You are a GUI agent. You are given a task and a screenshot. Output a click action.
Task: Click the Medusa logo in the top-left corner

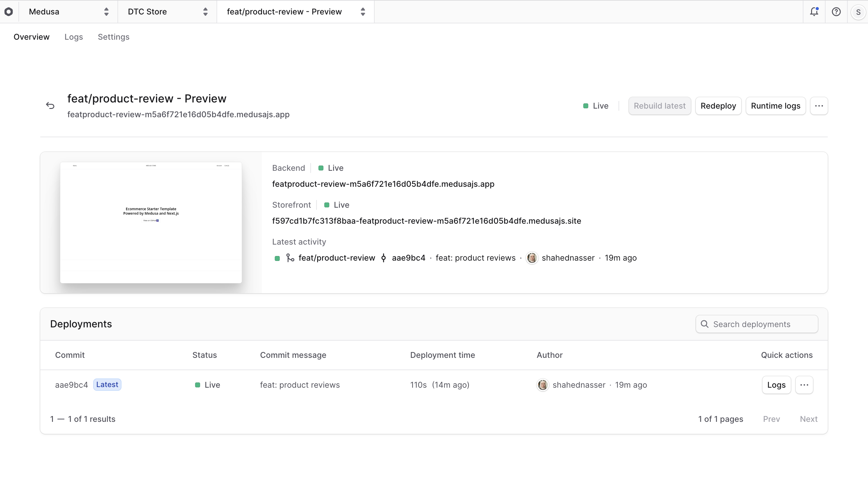point(9,11)
